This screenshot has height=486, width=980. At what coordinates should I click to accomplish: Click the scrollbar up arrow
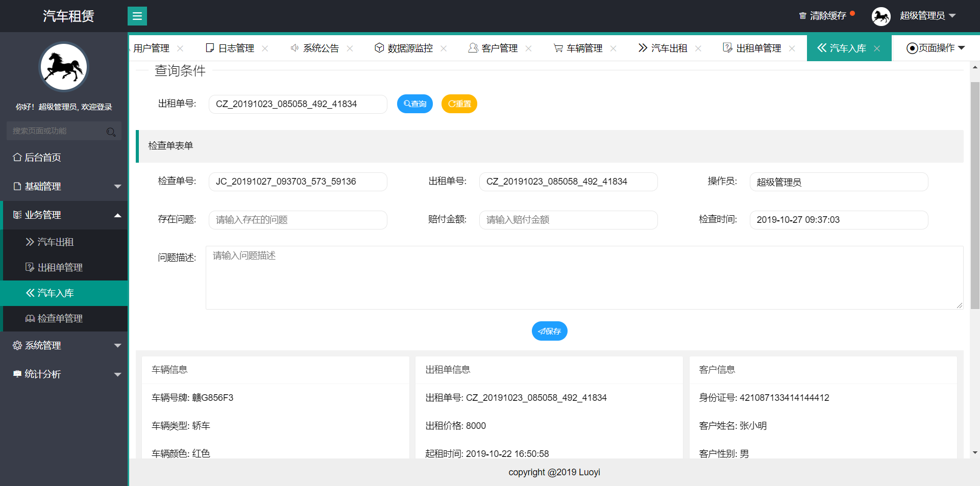tap(975, 67)
